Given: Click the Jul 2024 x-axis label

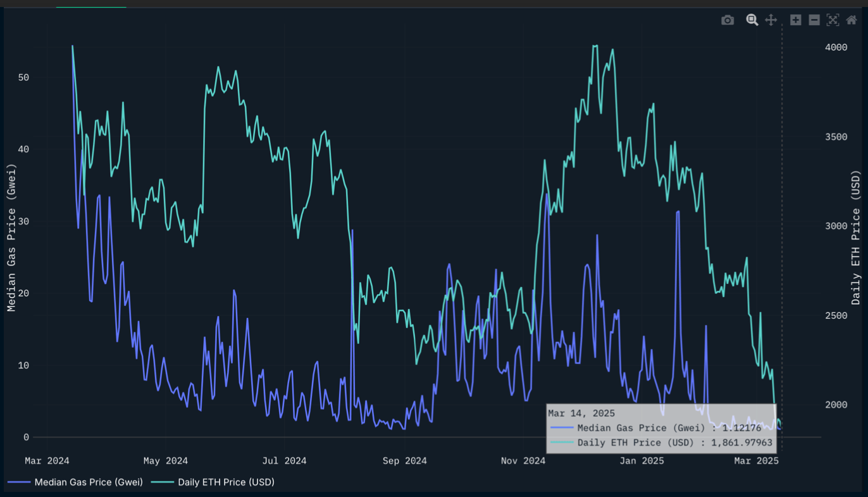Looking at the screenshot, I should (x=284, y=461).
